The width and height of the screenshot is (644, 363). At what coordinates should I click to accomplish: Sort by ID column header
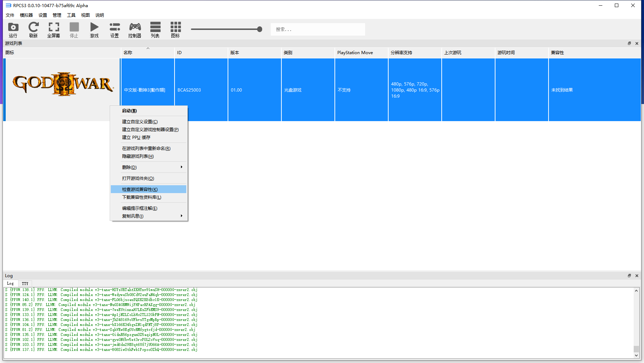tap(201, 53)
